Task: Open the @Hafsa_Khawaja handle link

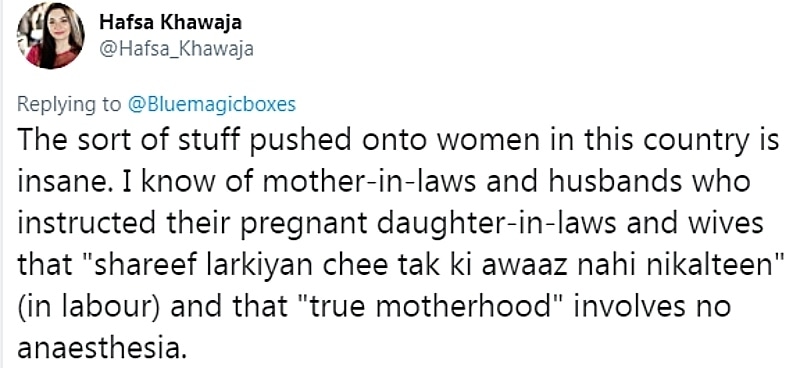Action: click(x=176, y=50)
